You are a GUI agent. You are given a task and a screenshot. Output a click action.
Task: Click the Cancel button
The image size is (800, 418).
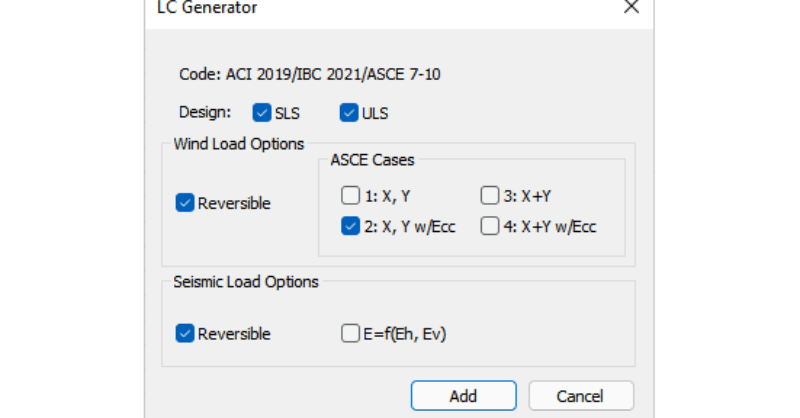(580, 395)
